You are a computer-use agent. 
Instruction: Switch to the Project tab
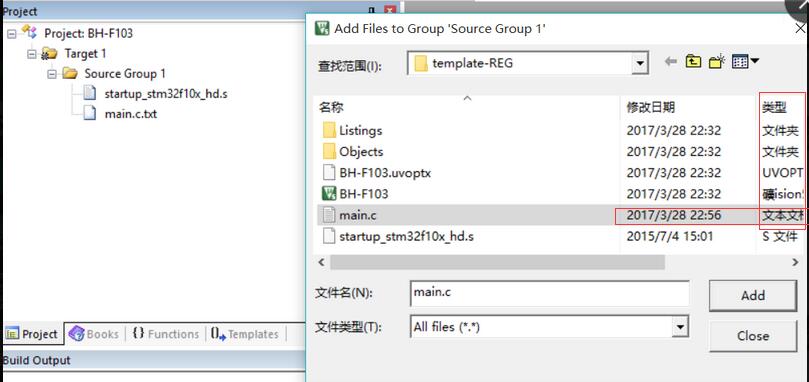coord(32,334)
